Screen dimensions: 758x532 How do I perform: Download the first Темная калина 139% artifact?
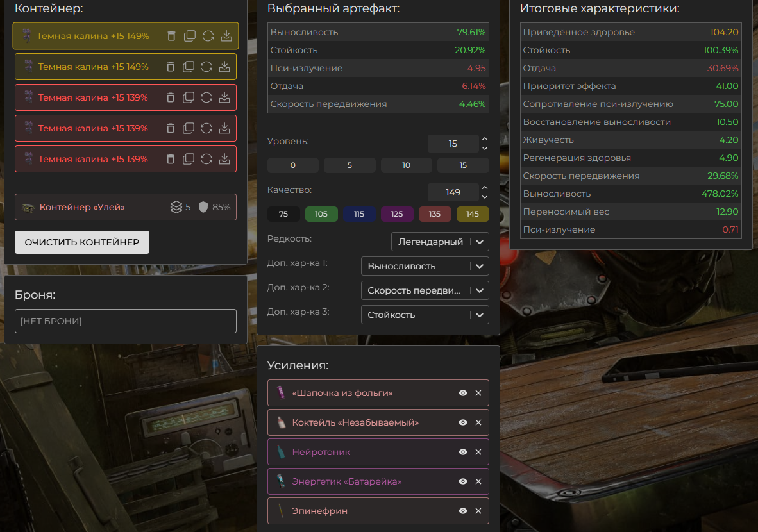tap(224, 97)
